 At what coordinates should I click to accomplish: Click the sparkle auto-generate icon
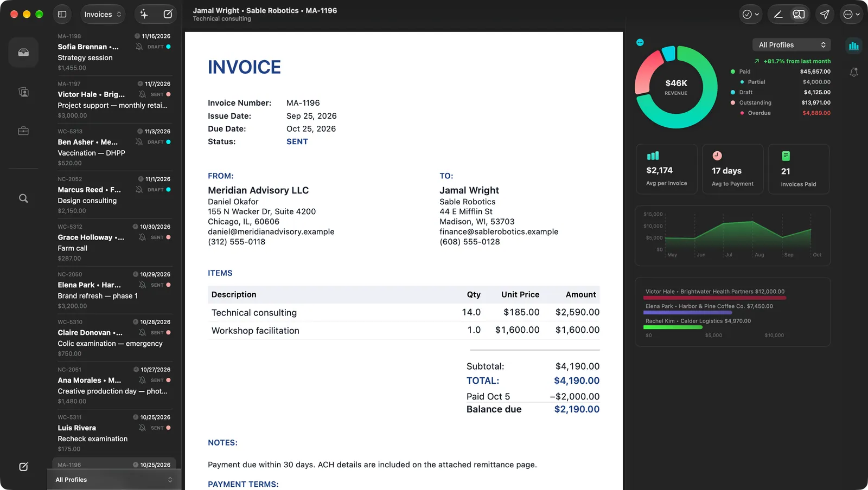pos(144,15)
